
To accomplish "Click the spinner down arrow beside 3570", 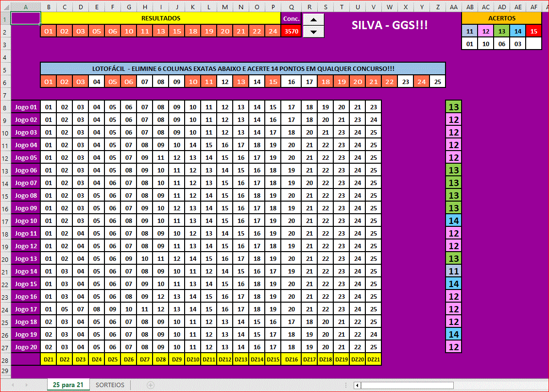I will coord(313,32).
